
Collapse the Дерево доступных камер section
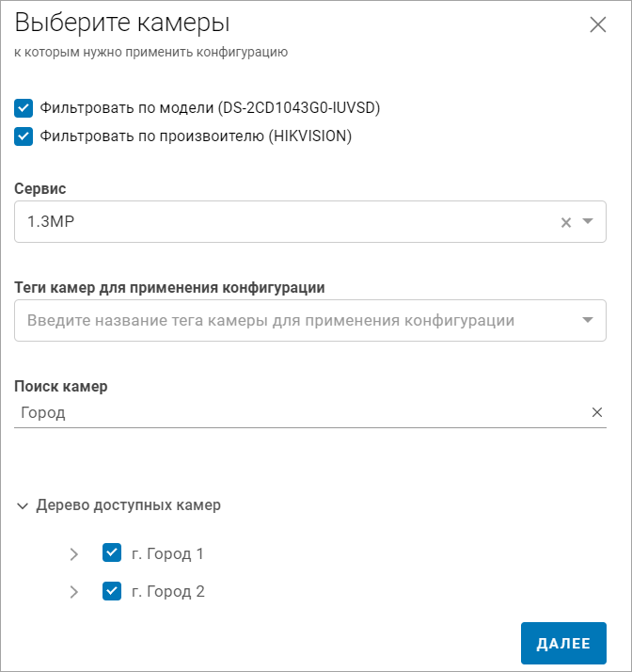click(x=23, y=505)
